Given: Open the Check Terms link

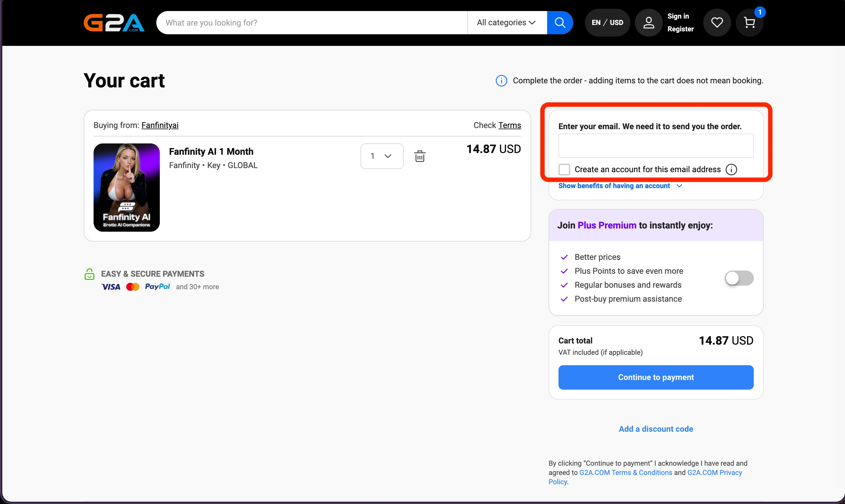Looking at the screenshot, I should click(509, 125).
